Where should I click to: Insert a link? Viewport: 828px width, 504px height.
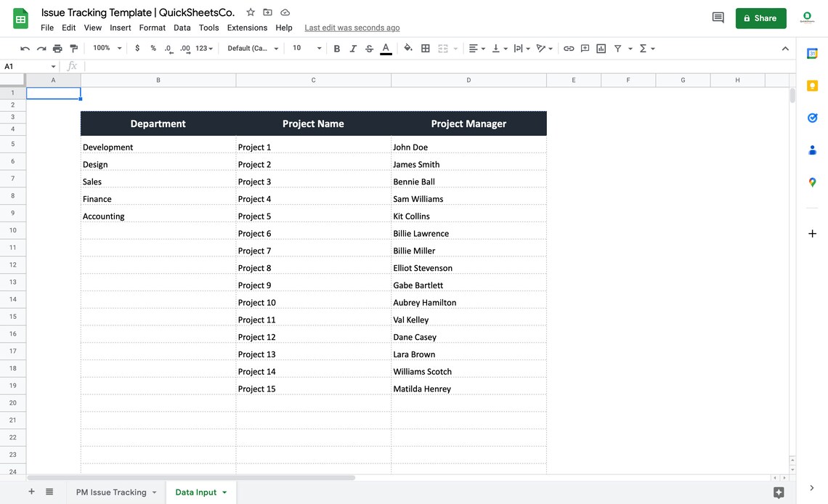coord(569,48)
